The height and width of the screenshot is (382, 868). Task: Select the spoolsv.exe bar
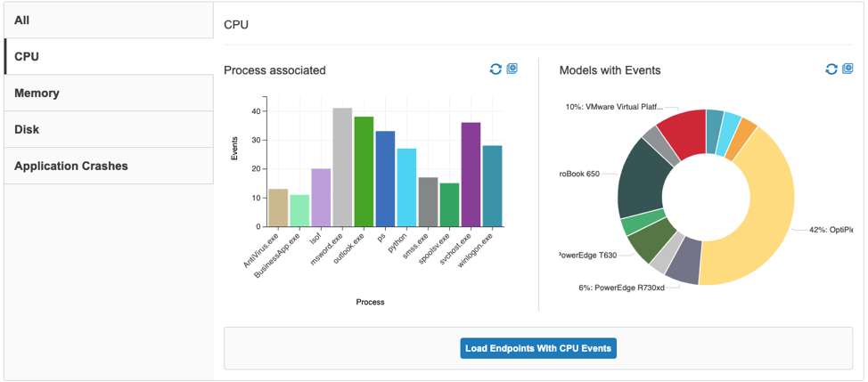(449, 205)
